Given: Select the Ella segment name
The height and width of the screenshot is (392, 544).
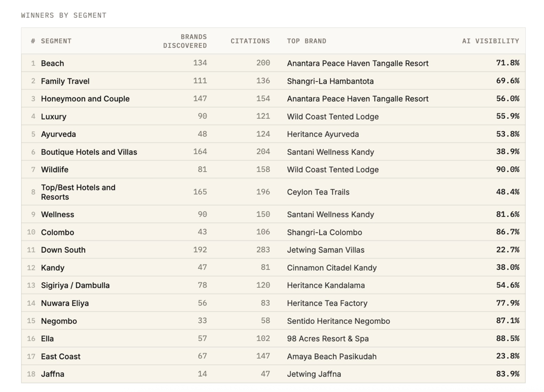Looking at the screenshot, I should (47, 338).
